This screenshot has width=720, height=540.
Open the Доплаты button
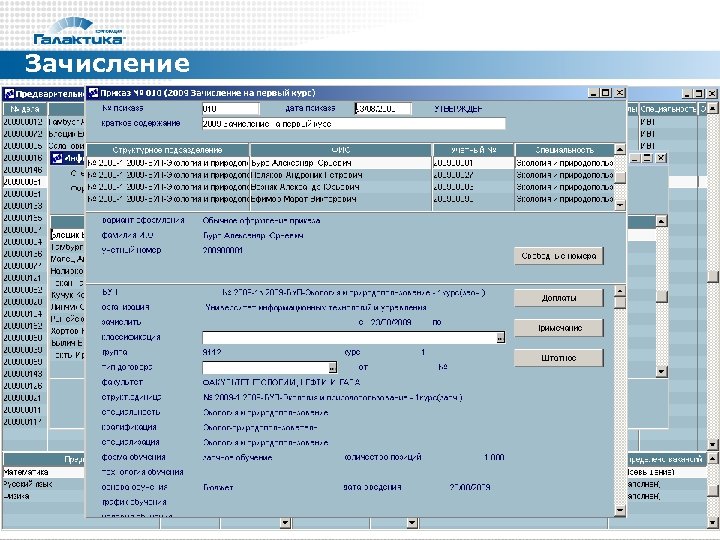click(x=558, y=298)
